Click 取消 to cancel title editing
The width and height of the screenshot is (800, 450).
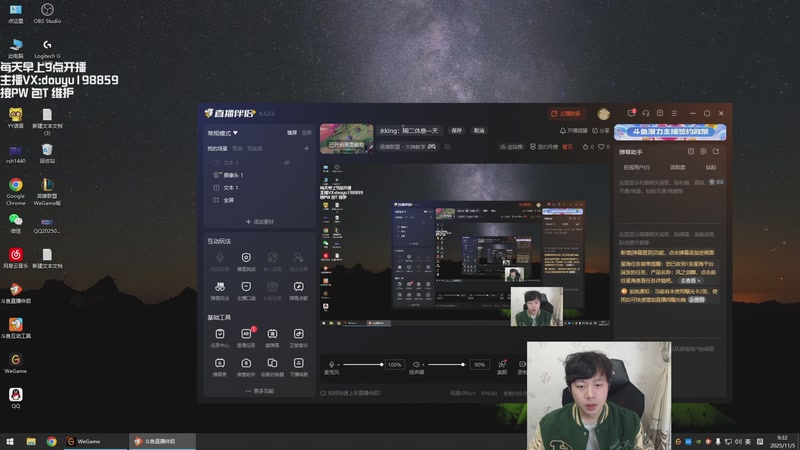[x=479, y=131]
